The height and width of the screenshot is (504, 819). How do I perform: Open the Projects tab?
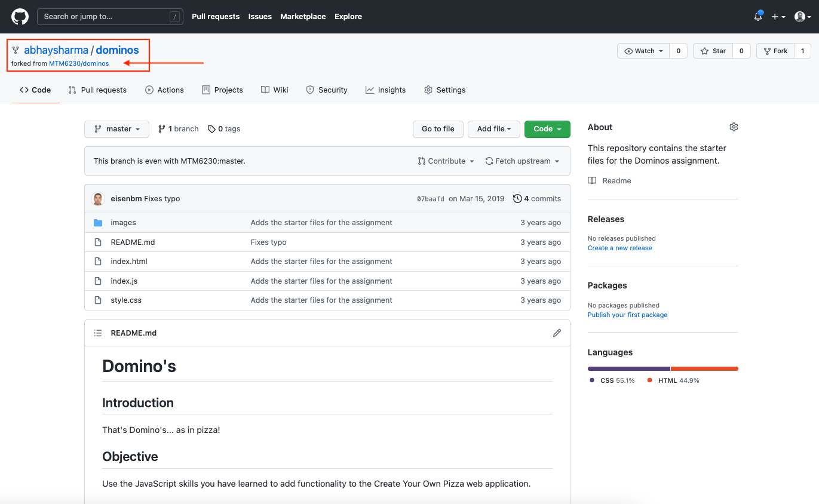pyautogui.click(x=222, y=90)
